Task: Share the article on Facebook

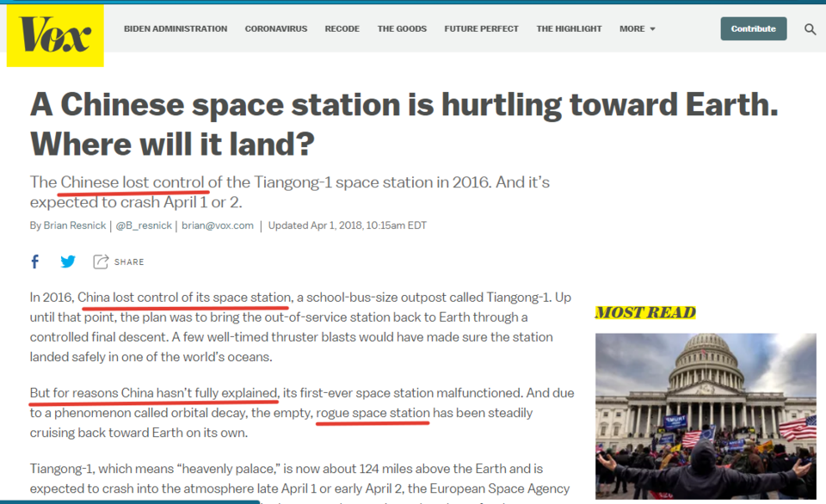Action: 34,261
